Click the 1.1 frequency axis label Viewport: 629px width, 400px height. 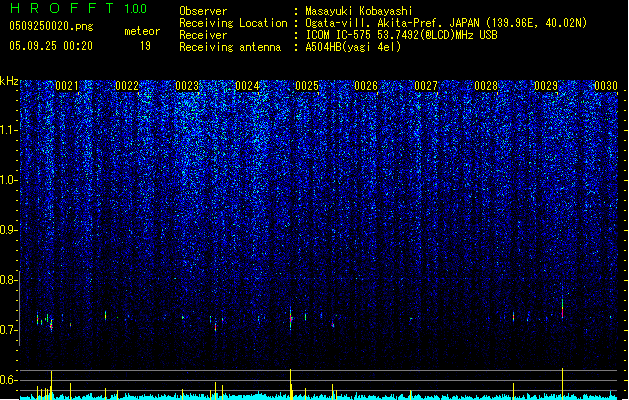(9, 130)
